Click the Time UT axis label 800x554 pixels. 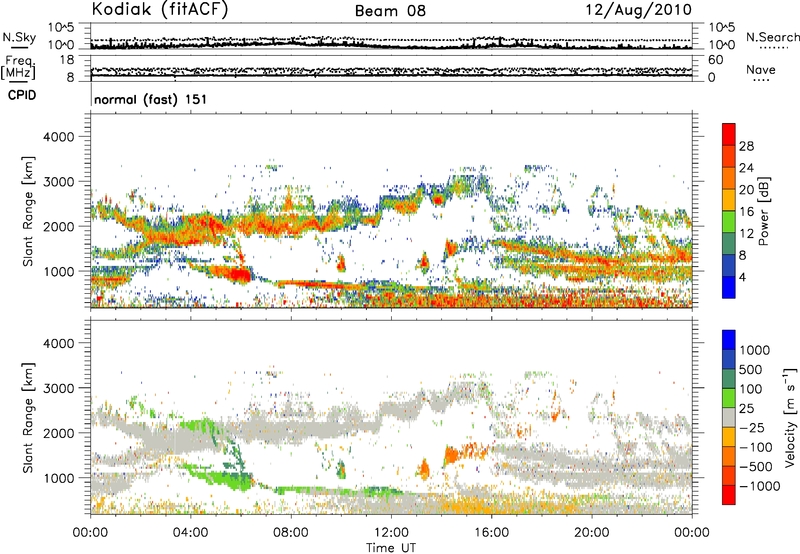391,548
